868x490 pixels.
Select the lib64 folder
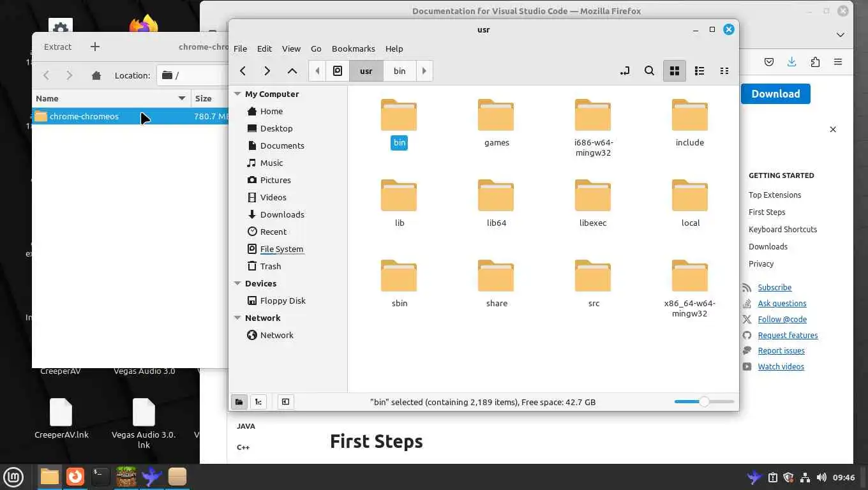tap(497, 204)
